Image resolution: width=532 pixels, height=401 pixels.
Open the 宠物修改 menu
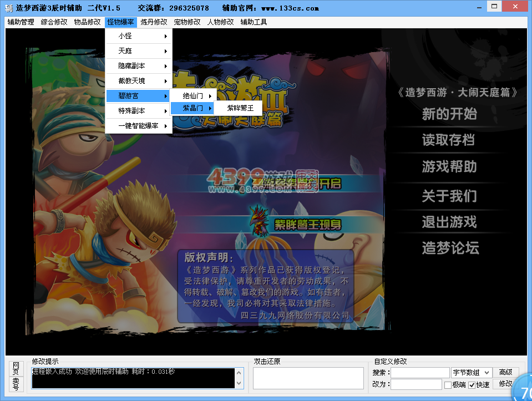tap(187, 22)
